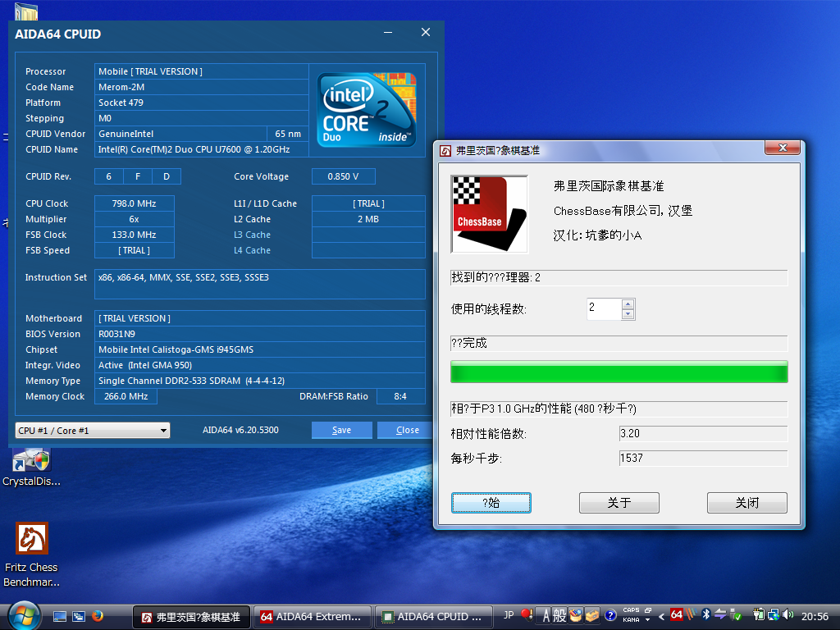Close the Fritz chess benchmark window with X

tap(783, 148)
